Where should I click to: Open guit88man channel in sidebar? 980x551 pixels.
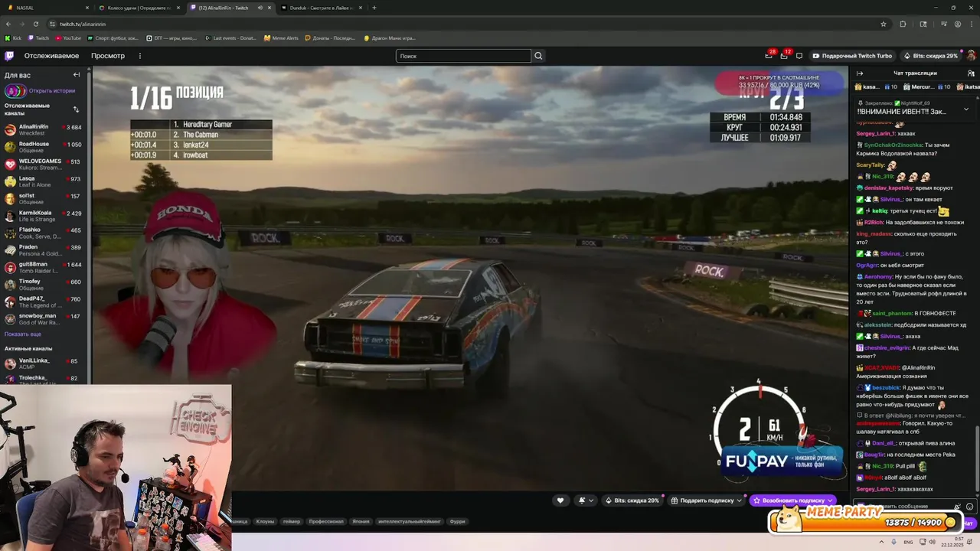click(44, 267)
